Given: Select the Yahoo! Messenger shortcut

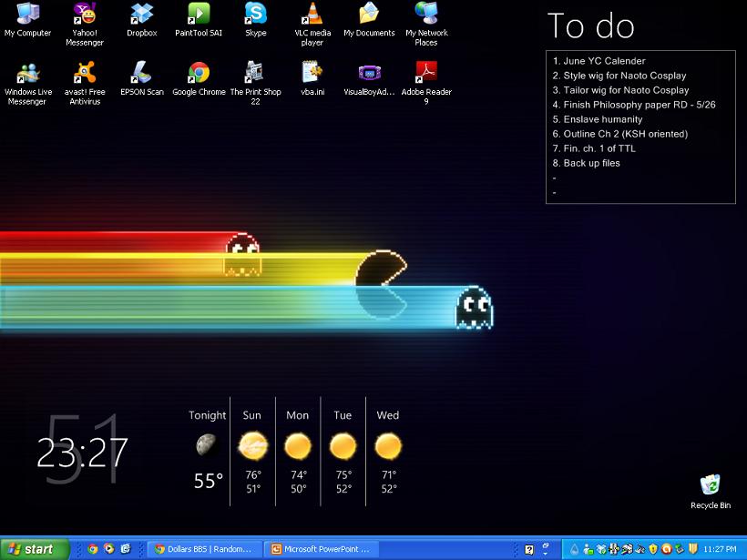Looking at the screenshot, I should click(85, 24).
